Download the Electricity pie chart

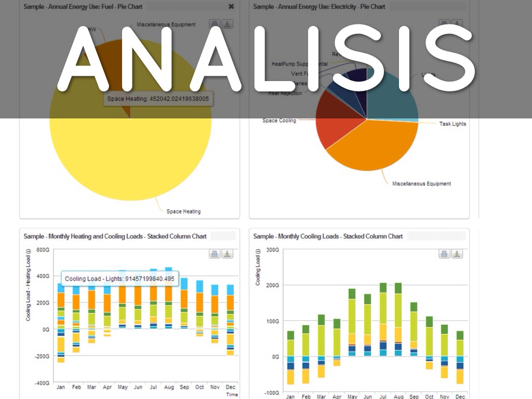[457, 24]
